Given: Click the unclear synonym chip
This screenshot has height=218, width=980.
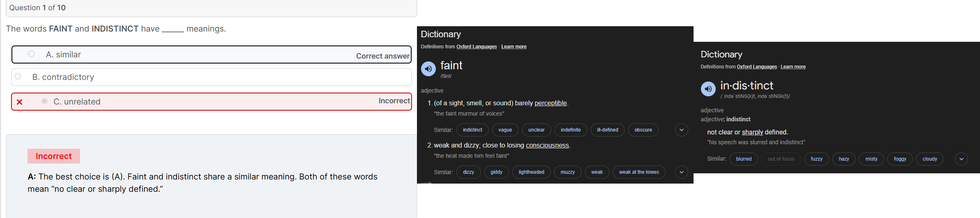Looking at the screenshot, I should click(536, 130).
